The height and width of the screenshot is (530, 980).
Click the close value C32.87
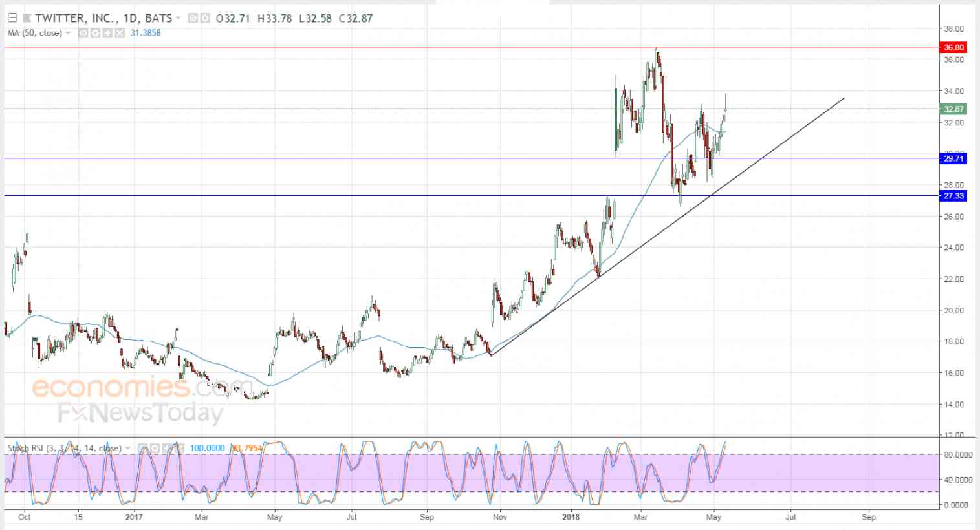(355, 18)
